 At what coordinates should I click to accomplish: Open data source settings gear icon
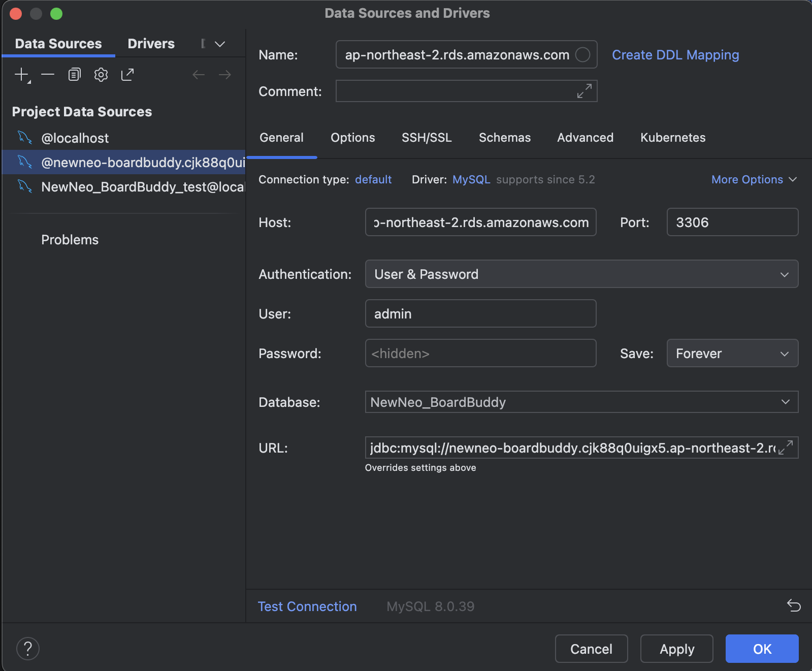(x=101, y=75)
